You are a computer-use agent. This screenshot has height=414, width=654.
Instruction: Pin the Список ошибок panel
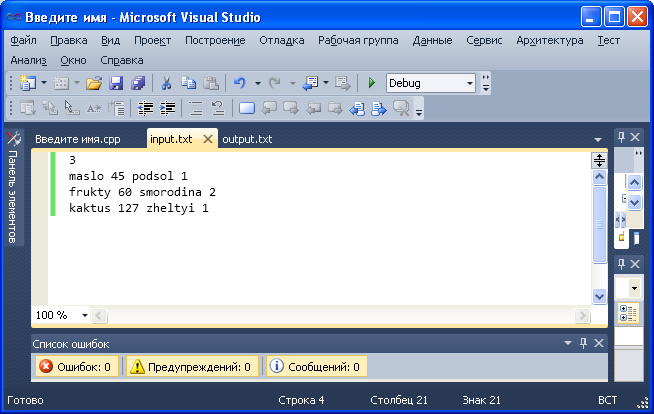tap(583, 343)
